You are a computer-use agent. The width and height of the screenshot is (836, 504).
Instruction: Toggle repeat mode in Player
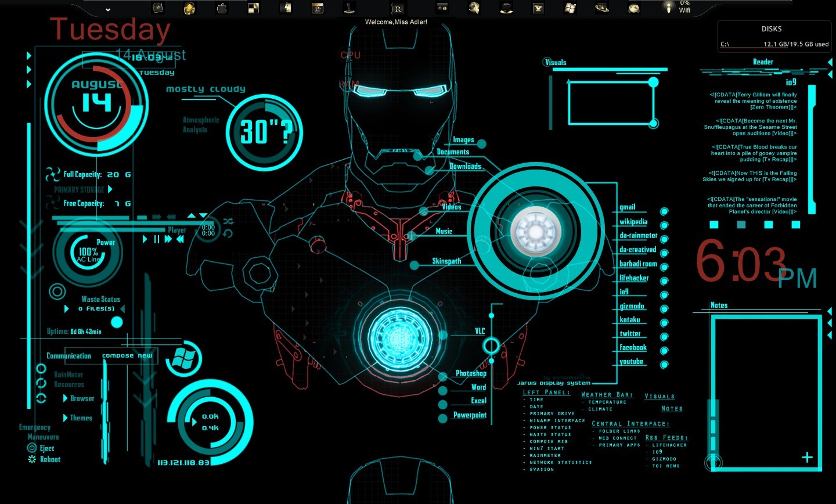pos(228,233)
